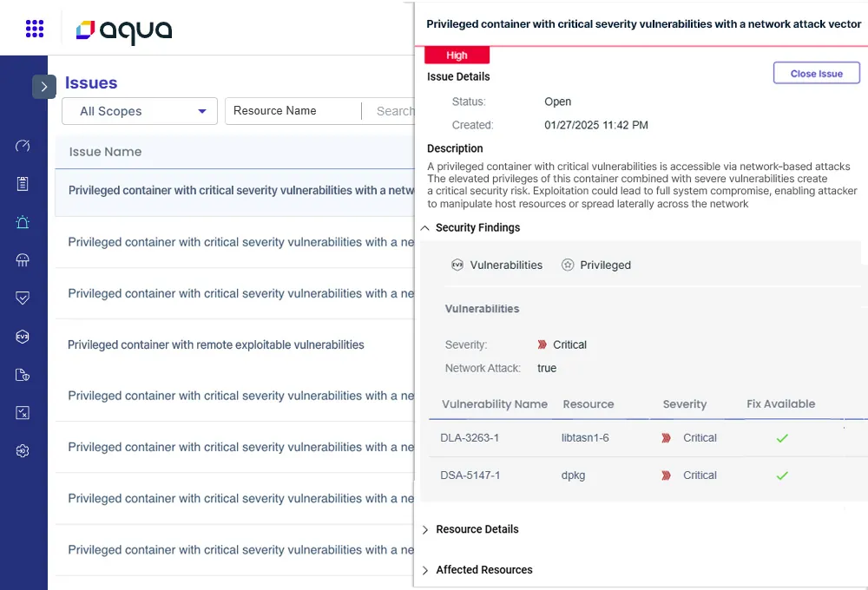The width and height of the screenshot is (868, 590).
Task: Open the dashboard gauge icon in sidebar
Action: [x=23, y=146]
